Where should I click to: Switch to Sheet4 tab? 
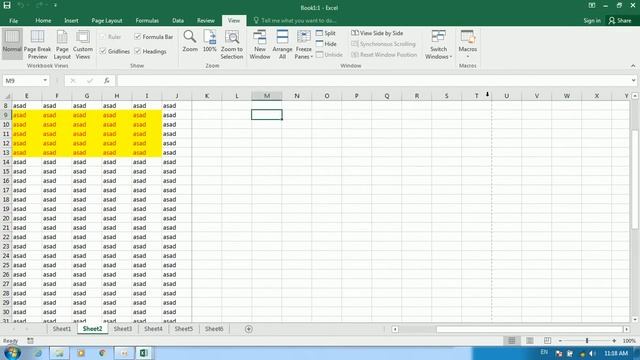(x=153, y=329)
